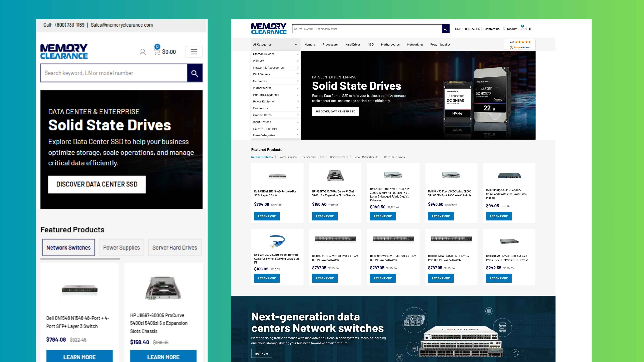Click the search magnifier button in desktop header

[445, 29]
